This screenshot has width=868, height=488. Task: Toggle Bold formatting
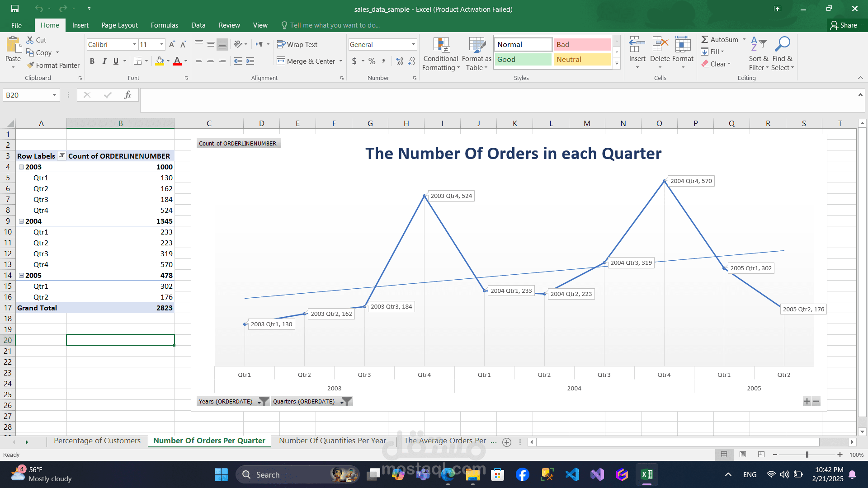click(x=92, y=61)
